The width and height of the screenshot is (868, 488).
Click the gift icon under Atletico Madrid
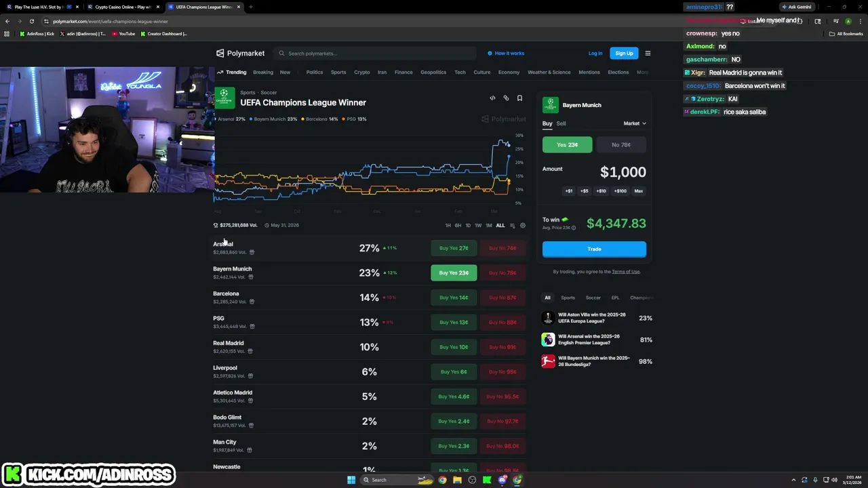252,401
